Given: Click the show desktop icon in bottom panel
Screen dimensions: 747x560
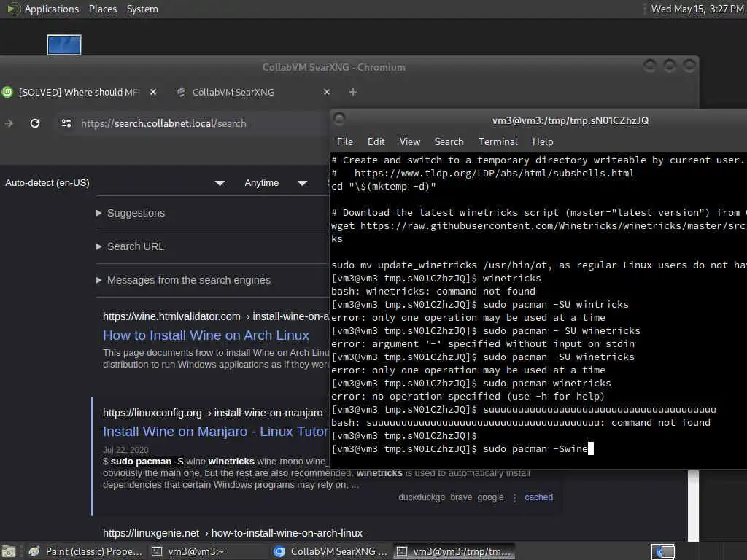Looking at the screenshot, I should pos(9,551).
